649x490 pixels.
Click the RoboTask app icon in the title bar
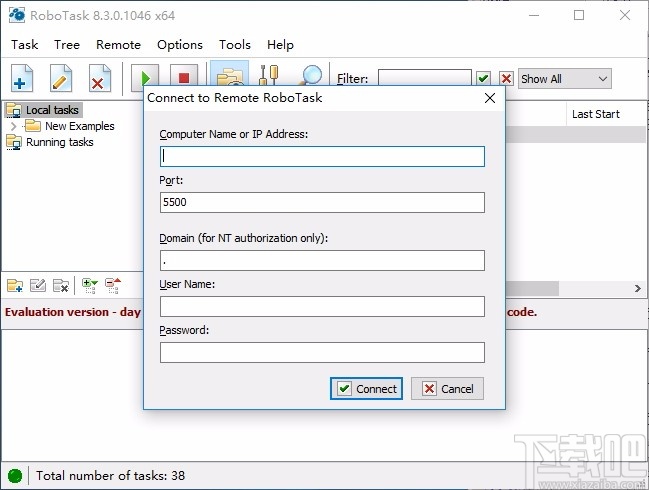click(17, 15)
